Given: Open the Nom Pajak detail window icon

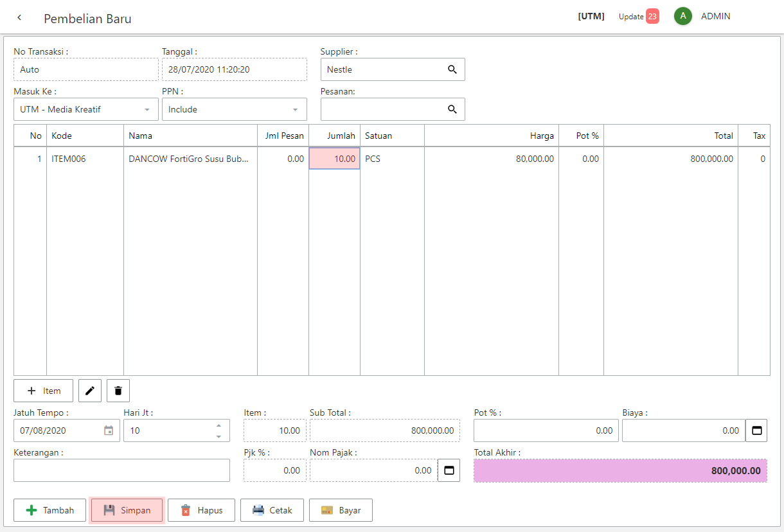Looking at the screenshot, I should (x=449, y=470).
